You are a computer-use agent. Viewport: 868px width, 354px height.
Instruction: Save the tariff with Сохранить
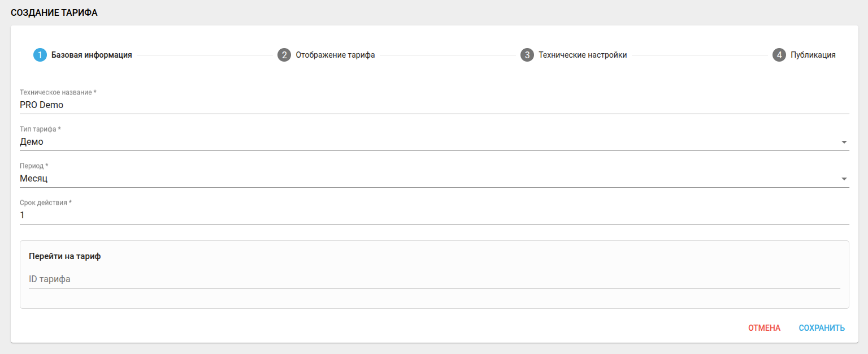point(822,328)
